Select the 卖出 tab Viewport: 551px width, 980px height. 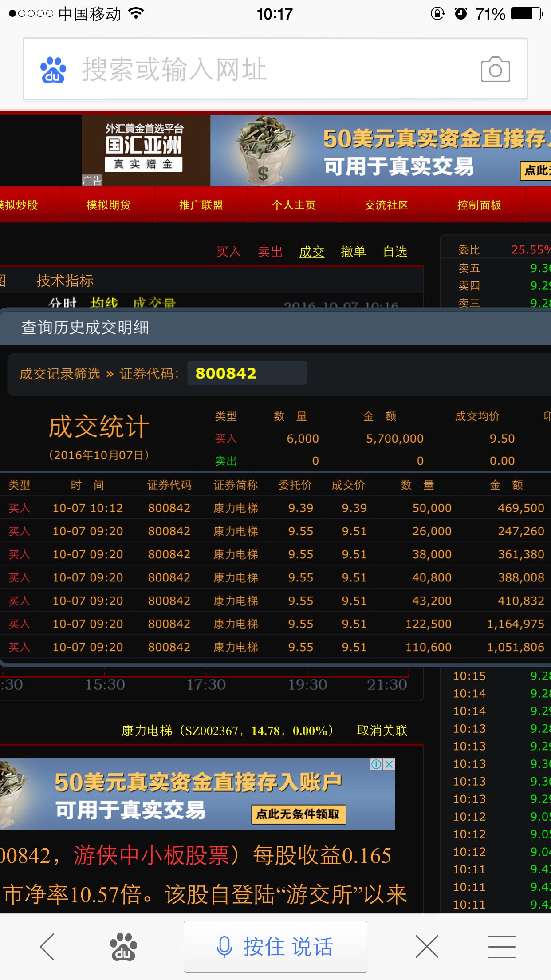point(270,252)
